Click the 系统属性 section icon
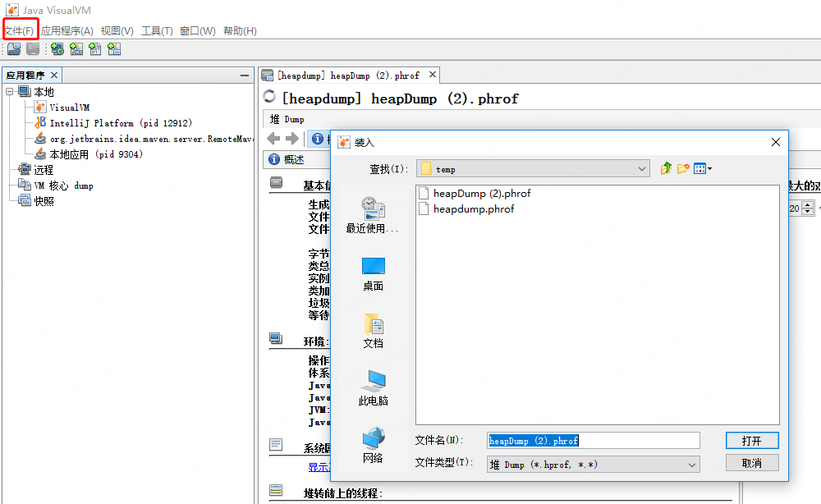The height and width of the screenshot is (504, 821). (x=276, y=445)
